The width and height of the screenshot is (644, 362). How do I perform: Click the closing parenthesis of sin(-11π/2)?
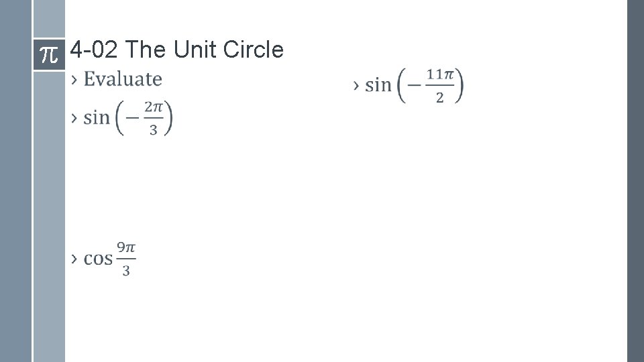pos(458,85)
